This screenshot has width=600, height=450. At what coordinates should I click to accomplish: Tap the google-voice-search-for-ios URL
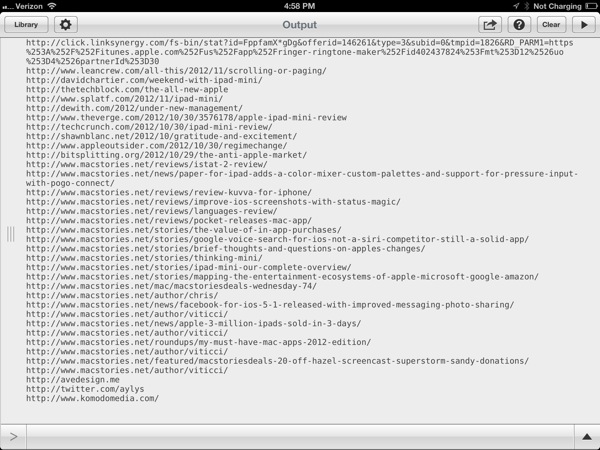point(277,240)
